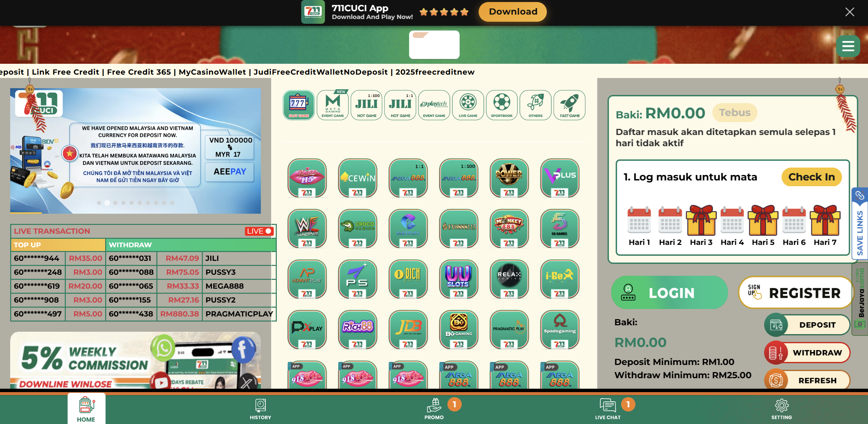Switch to the PROMO tab in bottom navigation

click(x=434, y=409)
